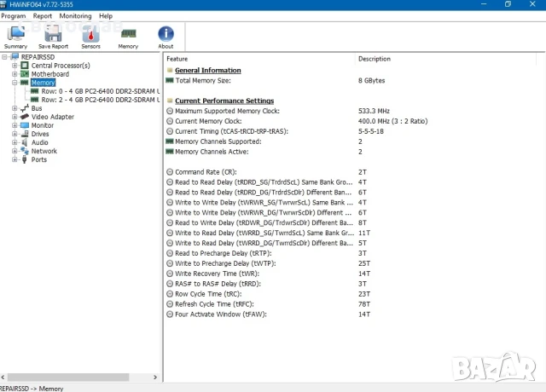Screen dimensions: 546x392
Task: Collapse the Memory tree branch
Action: click(x=15, y=83)
